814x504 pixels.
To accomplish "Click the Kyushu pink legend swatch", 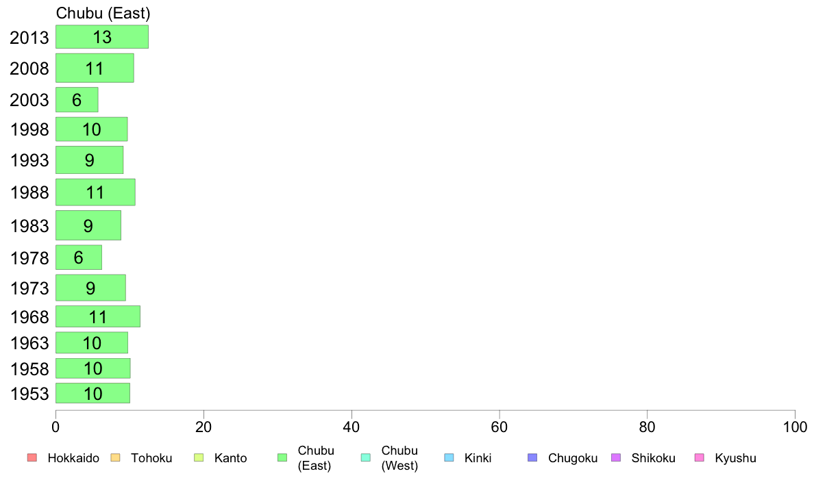I will (x=700, y=458).
